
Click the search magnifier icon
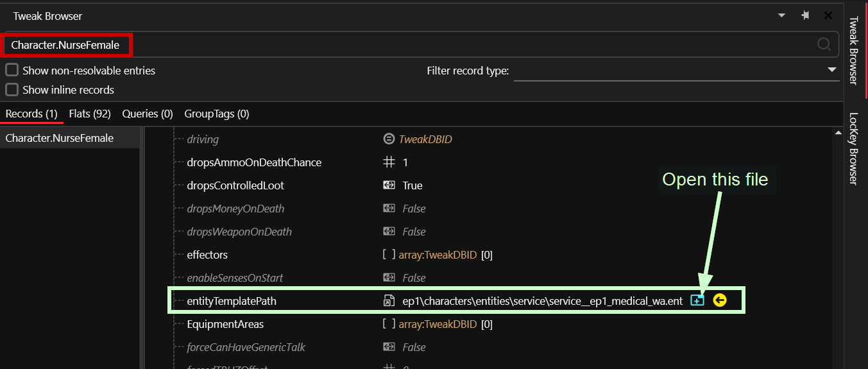click(824, 44)
